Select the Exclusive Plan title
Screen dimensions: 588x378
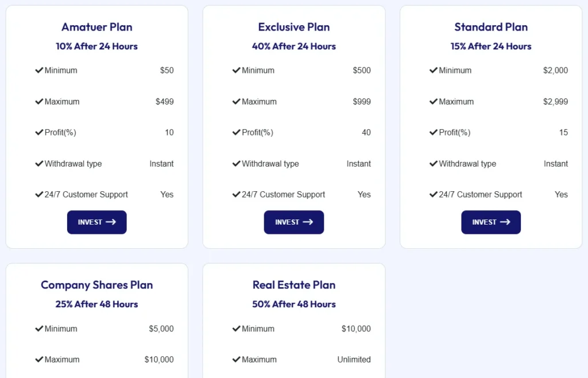(x=294, y=27)
